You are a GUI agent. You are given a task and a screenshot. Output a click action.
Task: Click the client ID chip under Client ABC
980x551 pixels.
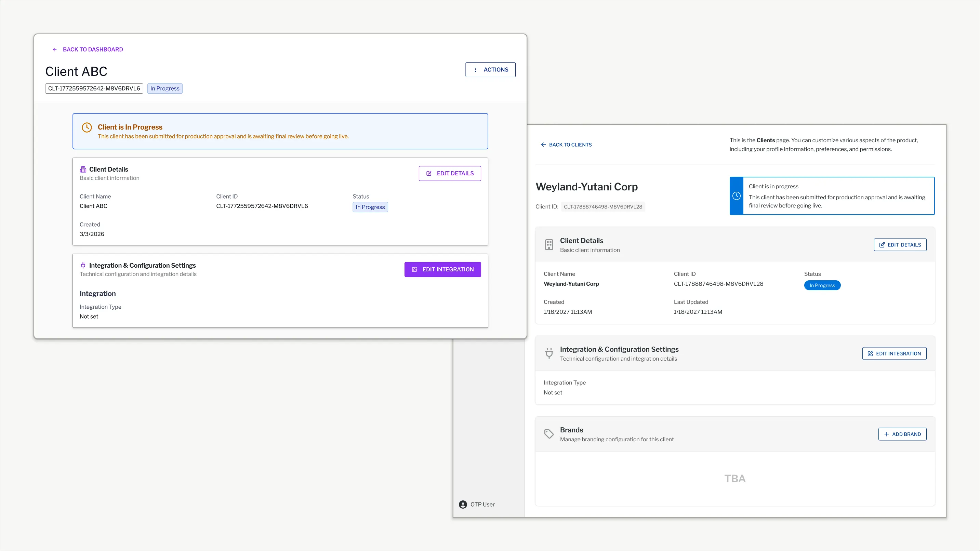94,89
